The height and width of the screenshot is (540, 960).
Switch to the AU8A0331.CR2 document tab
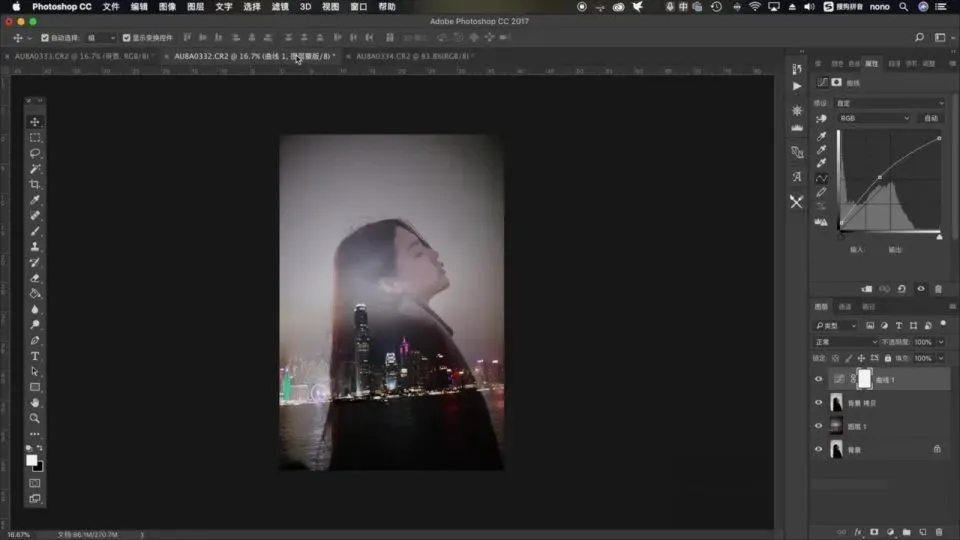coord(80,57)
